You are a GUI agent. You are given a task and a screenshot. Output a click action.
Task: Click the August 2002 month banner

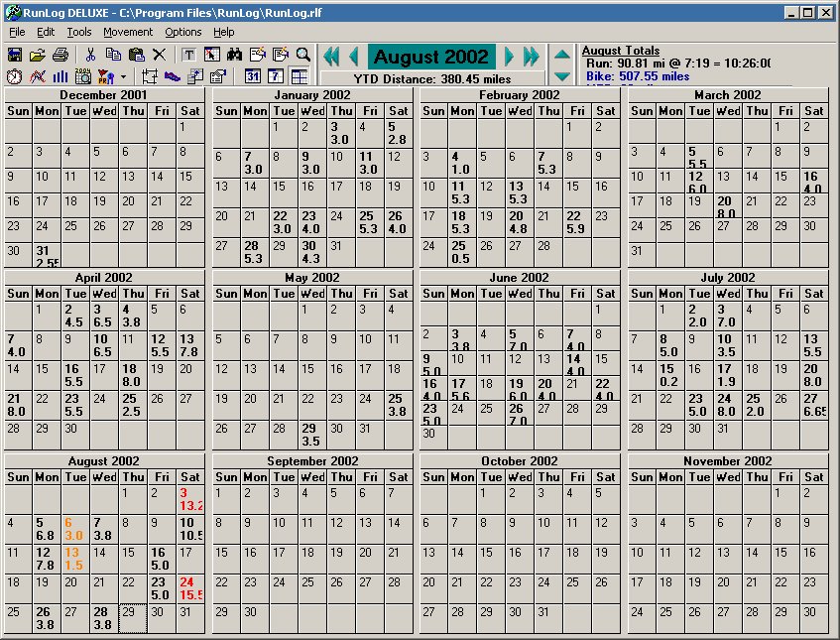tap(431, 57)
